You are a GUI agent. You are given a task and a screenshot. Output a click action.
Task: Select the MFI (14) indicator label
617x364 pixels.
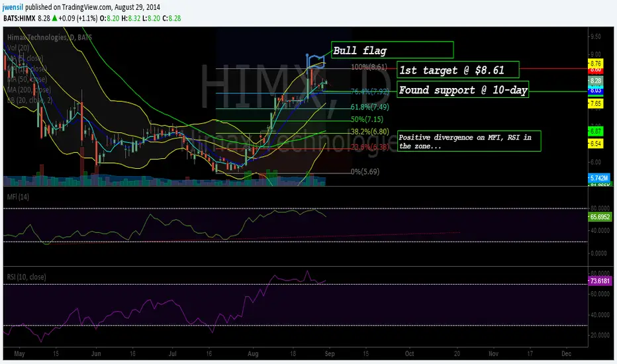18,197
